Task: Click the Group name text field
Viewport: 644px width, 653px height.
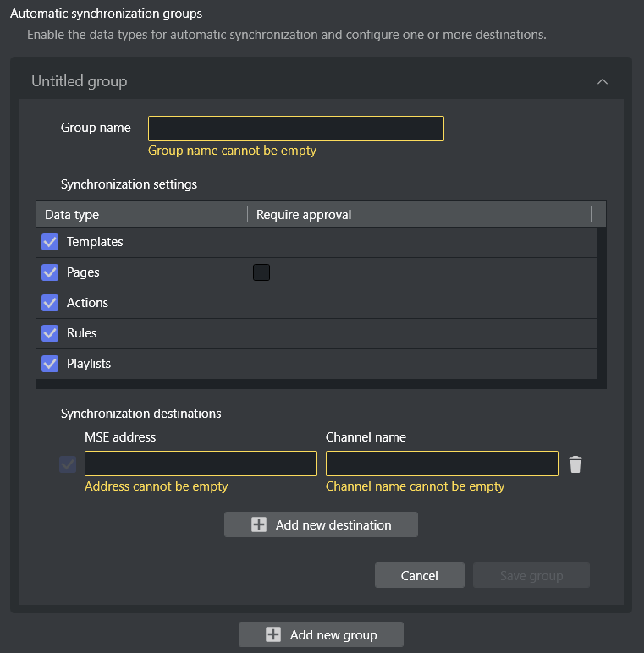Action: pyautogui.click(x=295, y=129)
